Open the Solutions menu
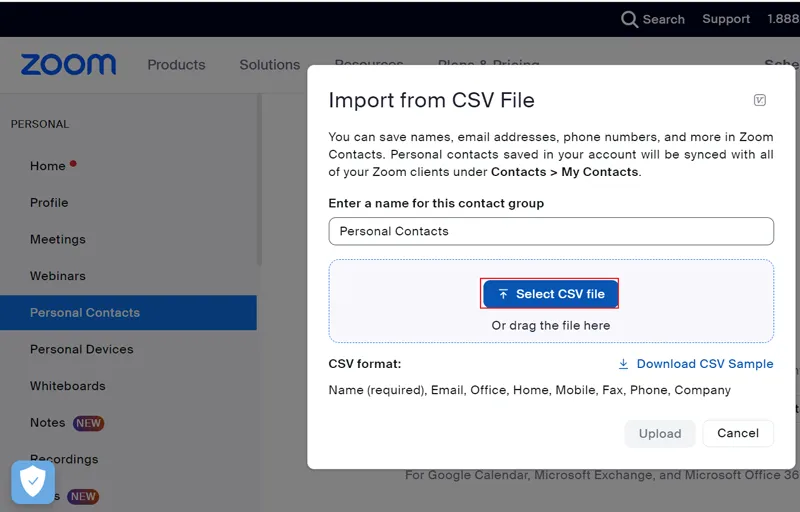800x512 pixels. (x=270, y=65)
